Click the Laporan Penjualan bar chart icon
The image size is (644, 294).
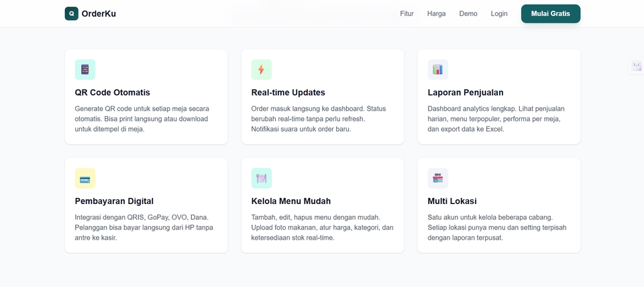click(438, 70)
